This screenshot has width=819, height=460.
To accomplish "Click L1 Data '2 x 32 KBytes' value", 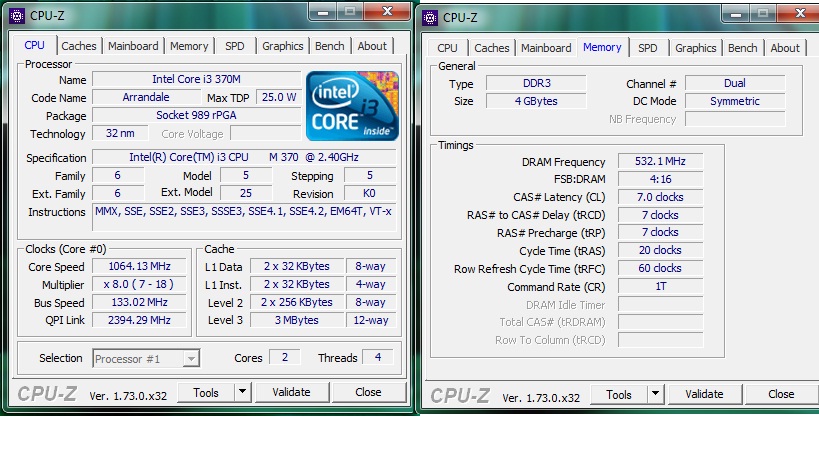I will point(297,266).
